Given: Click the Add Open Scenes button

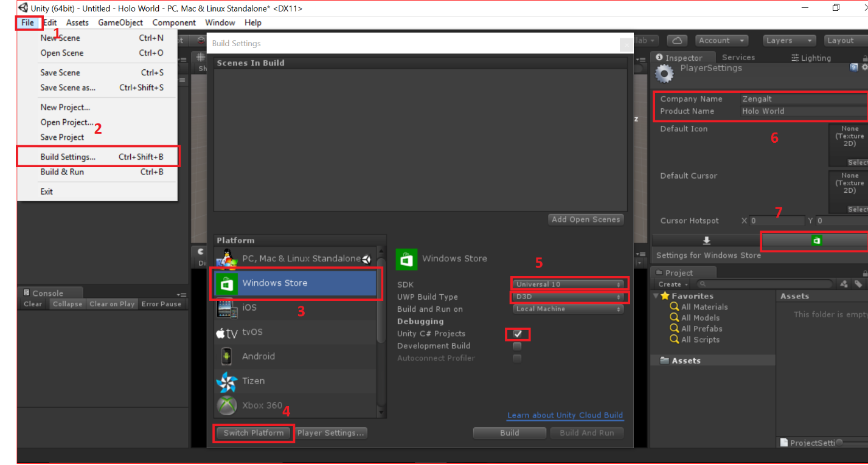Looking at the screenshot, I should [x=586, y=219].
